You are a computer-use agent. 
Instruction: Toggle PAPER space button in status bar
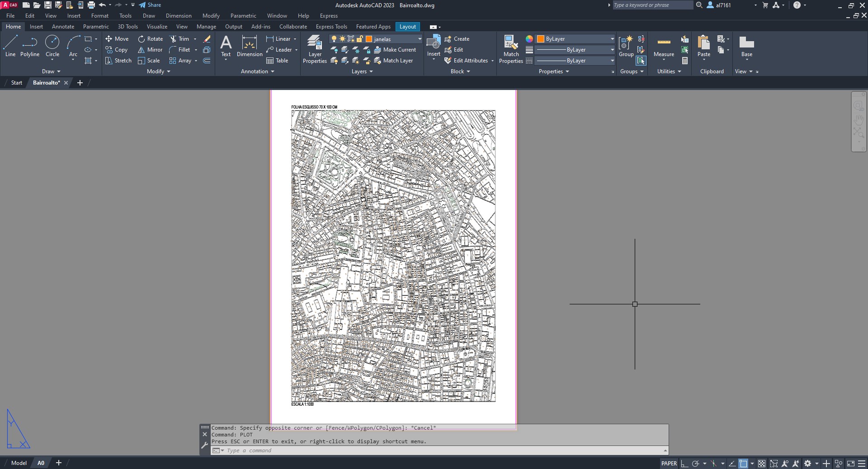(669, 464)
